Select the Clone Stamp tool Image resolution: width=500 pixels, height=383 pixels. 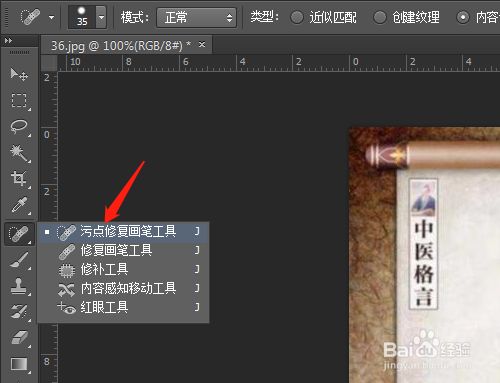pos(19,286)
